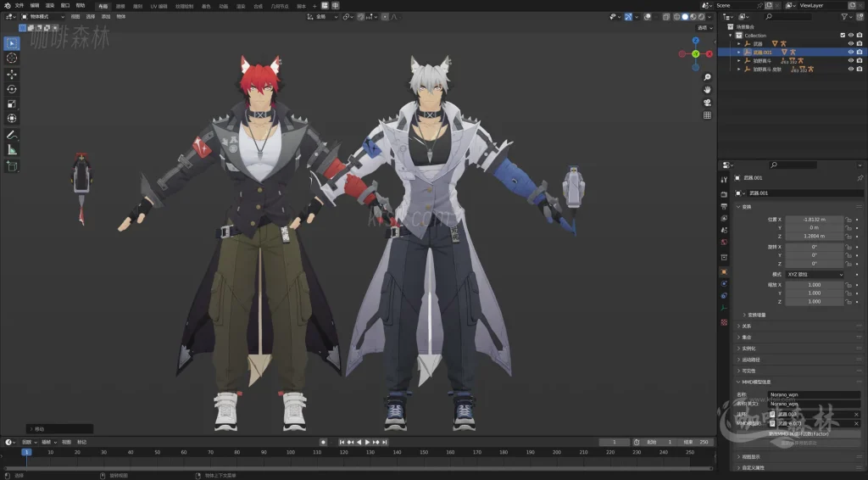Image resolution: width=868 pixels, height=480 pixels.
Task: Select the combined Transform tool
Action: pyautogui.click(x=12, y=119)
